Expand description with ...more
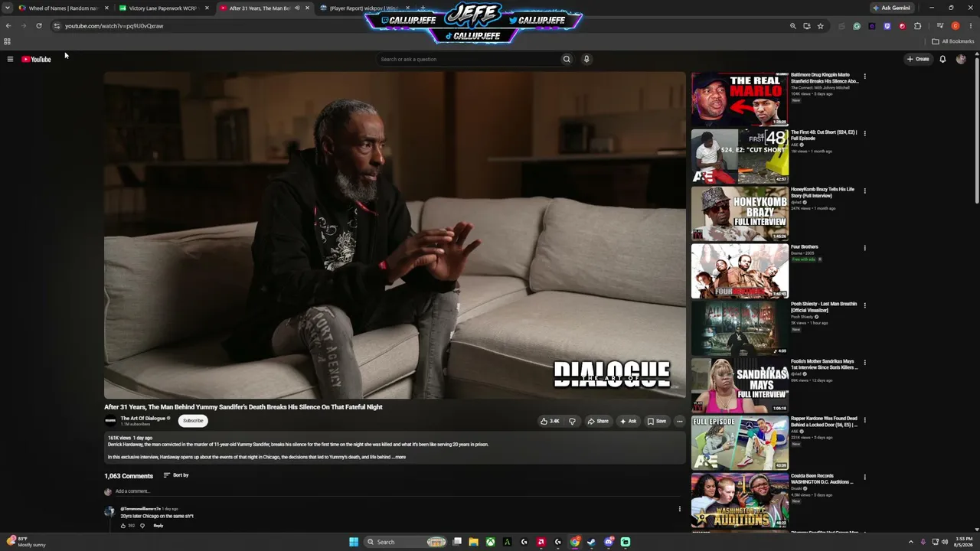Image resolution: width=980 pixels, height=551 pixels. [x=400, y=457]
